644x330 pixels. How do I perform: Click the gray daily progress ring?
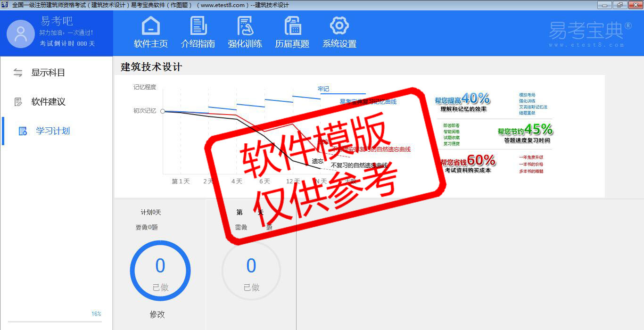pos(251,271)
